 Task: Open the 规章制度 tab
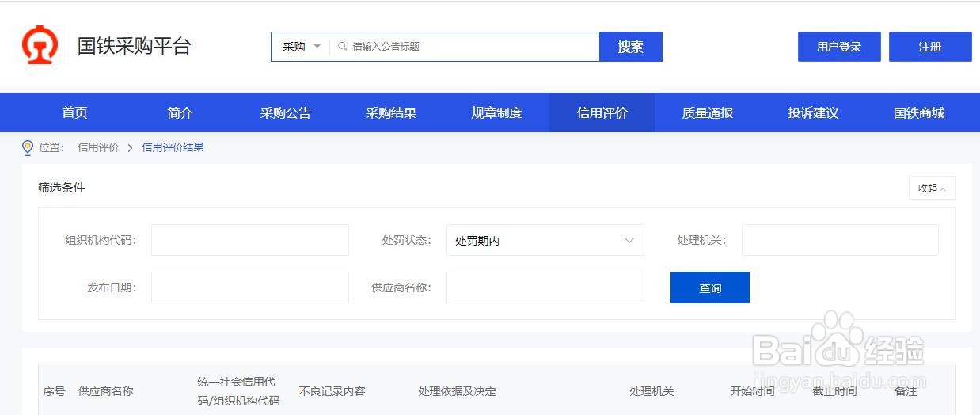497,112
